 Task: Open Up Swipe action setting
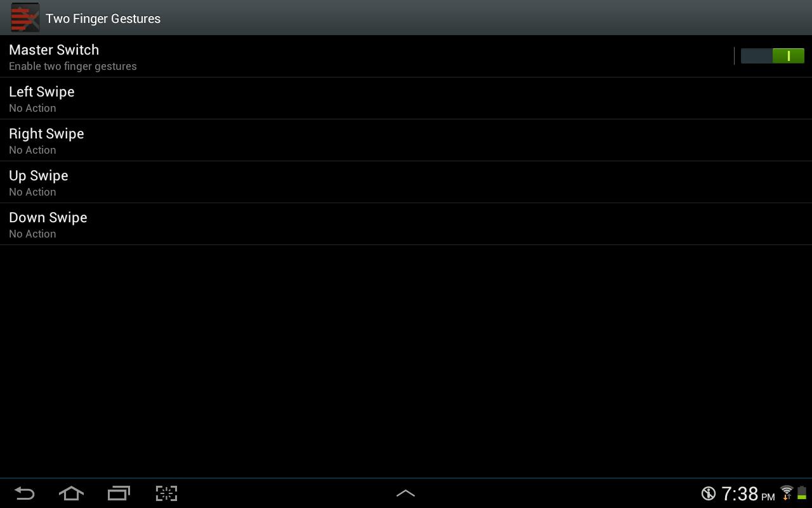click(406, 182)
